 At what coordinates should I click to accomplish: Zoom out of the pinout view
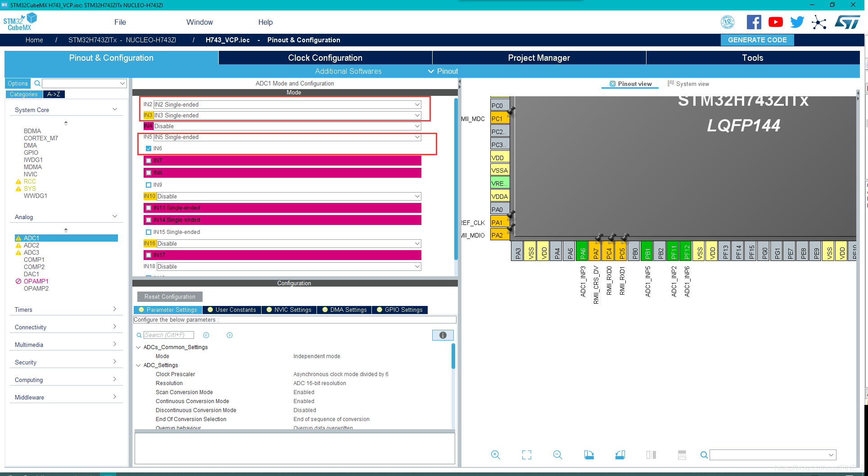click(x=557, y=455)
